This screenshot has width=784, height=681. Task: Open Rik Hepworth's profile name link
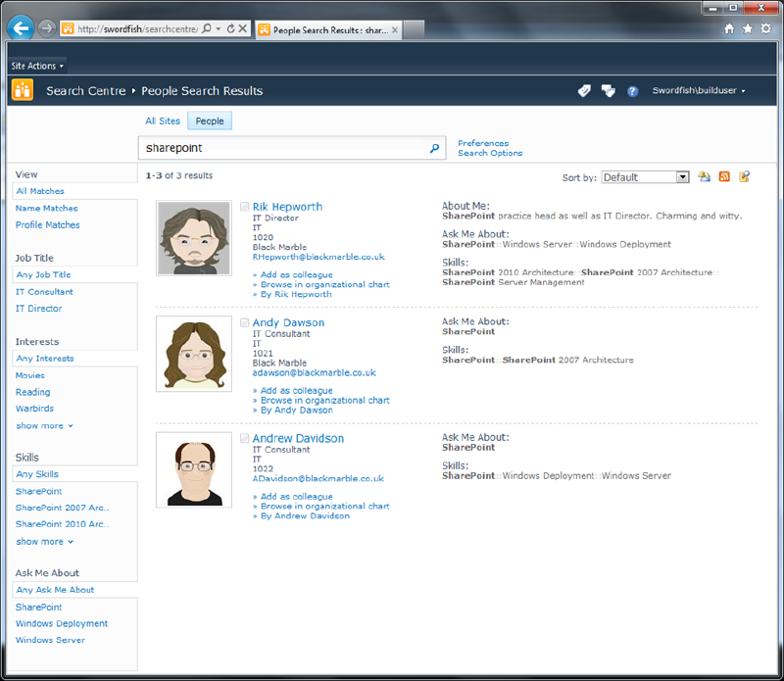point(287,207)
